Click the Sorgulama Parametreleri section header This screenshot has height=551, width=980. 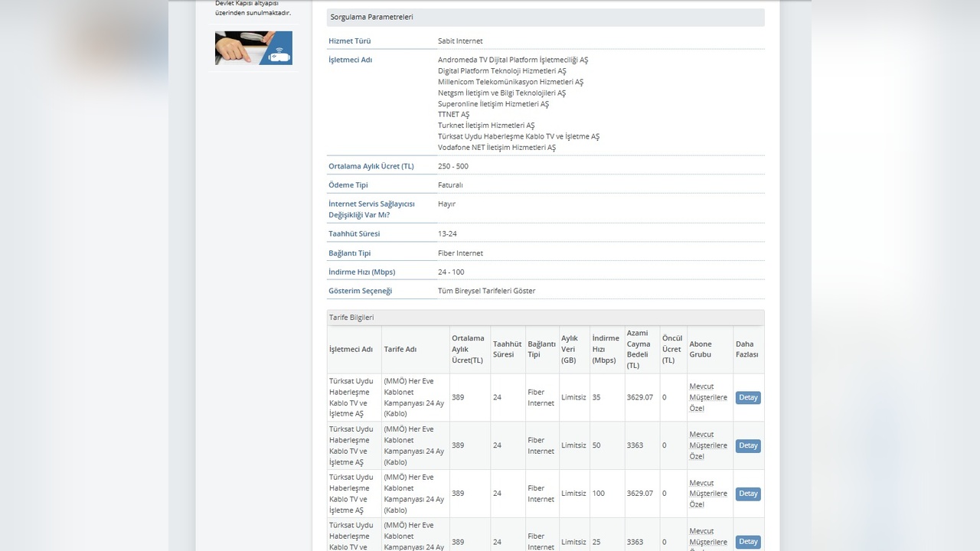click(x=545, y=17)
